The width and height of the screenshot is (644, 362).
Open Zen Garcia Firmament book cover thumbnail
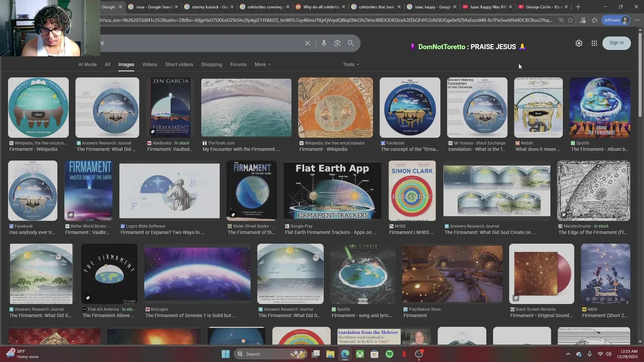coord(171,108)
